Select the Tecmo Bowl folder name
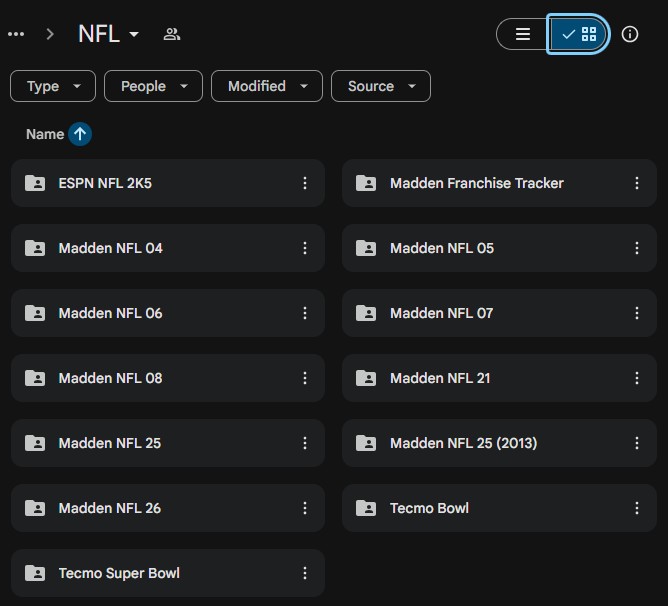This screenshot has width=668, height=606. point(429,508)
